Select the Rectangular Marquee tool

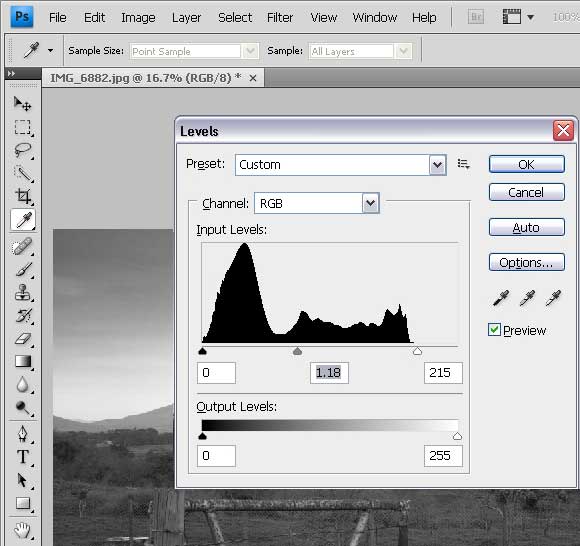point(23,127)
